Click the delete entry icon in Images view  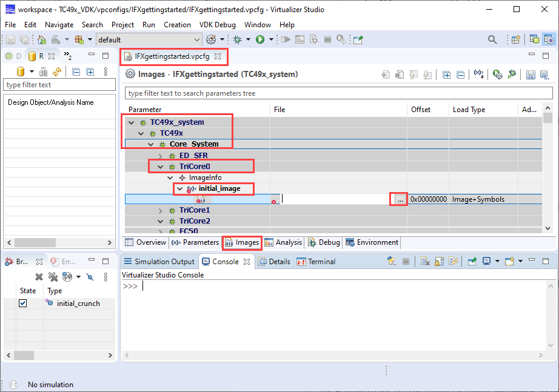398,74
